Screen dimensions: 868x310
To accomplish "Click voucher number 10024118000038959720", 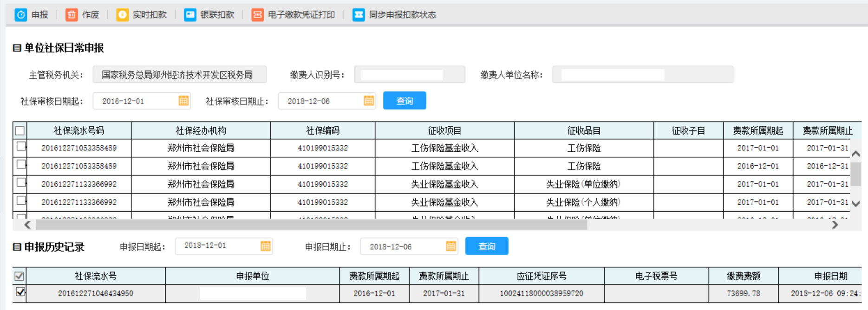I will 542,293.
